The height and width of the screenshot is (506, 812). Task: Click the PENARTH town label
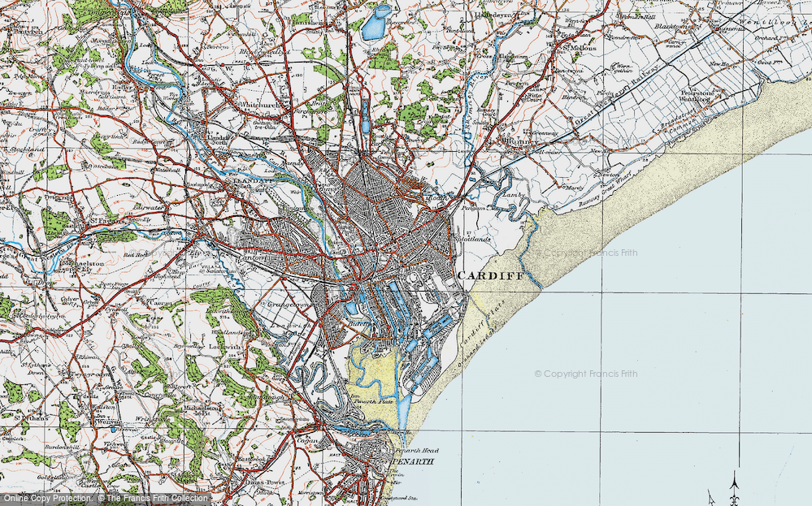[414, 461]
